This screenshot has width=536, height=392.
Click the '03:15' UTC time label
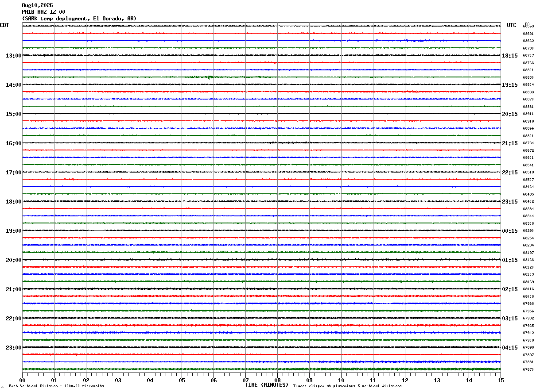point(510,319)
